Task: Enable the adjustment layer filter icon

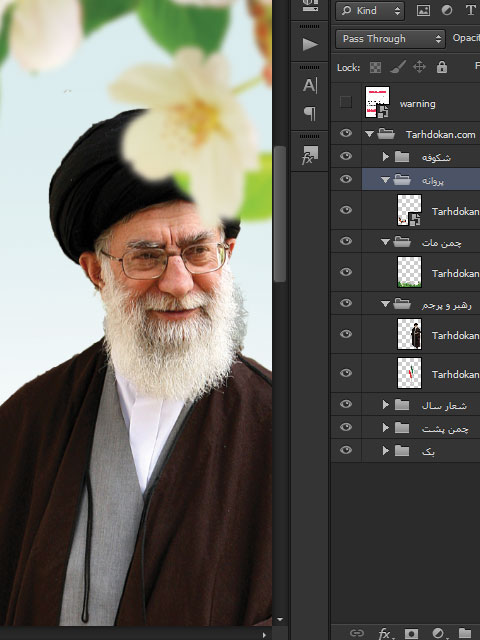Action: (x=447, y=11)
